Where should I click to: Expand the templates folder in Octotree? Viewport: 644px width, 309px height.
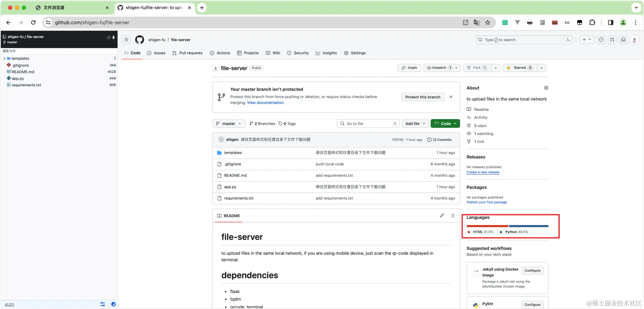point(4,59)
